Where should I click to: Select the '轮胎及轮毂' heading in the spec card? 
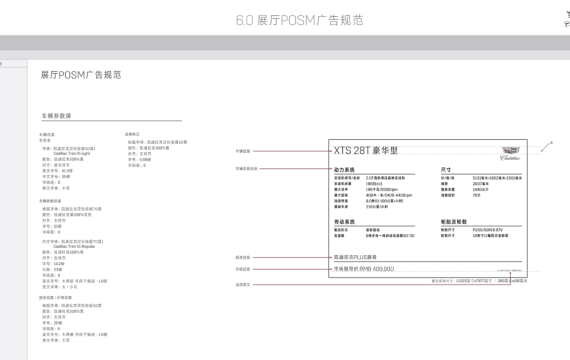pyautogui.click(x=454, y=221)
